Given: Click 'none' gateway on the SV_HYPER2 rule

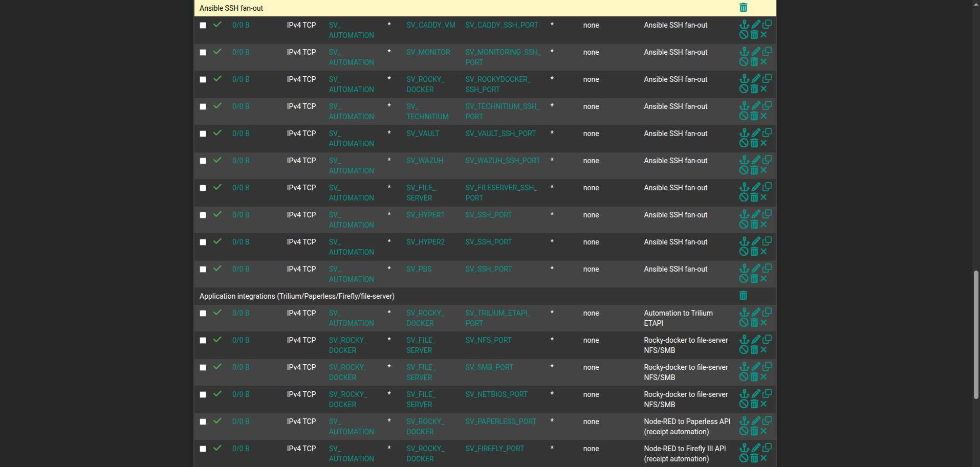Looking at the screenshot, I should [591, 242].
